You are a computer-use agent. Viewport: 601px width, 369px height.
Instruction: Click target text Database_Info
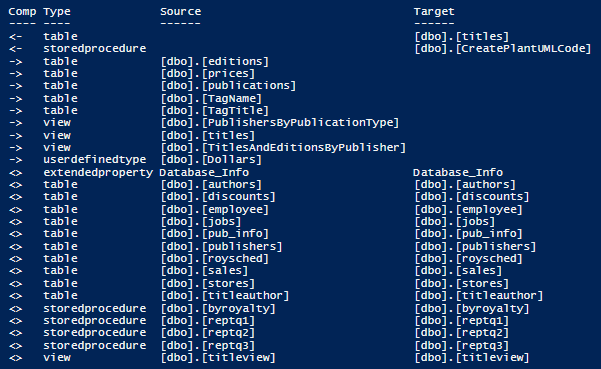[x=458, y=172]
